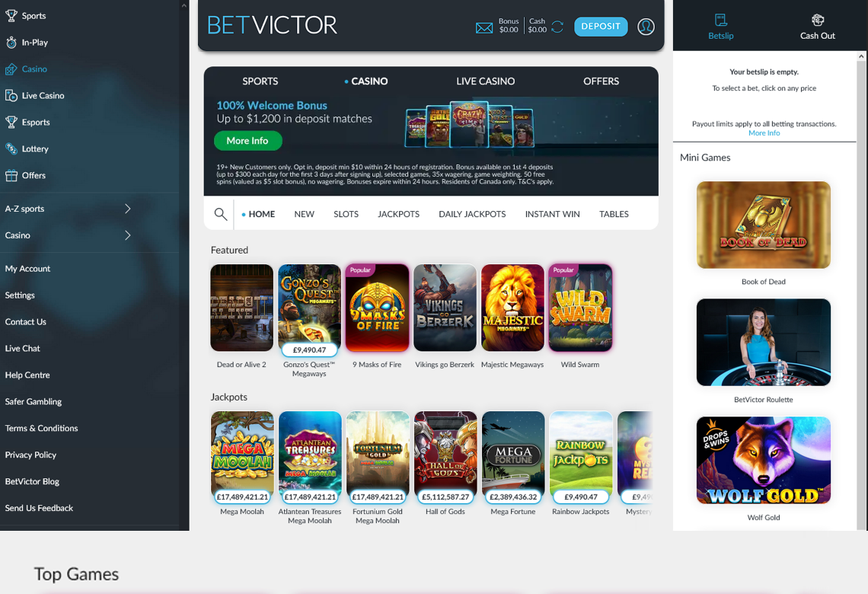
Task: Switch to the SPORTS top tab
Action: [x=260, y=81]
